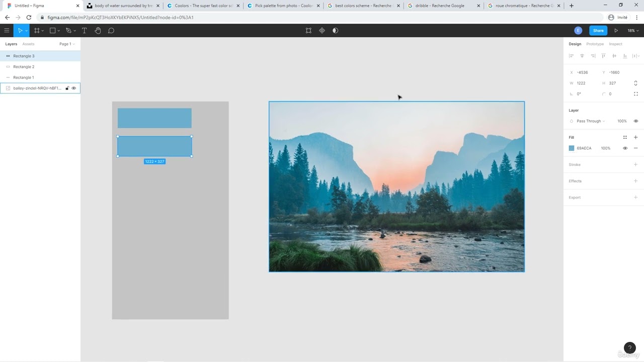Add an effect via Effects plus

(x=635, y=181)
